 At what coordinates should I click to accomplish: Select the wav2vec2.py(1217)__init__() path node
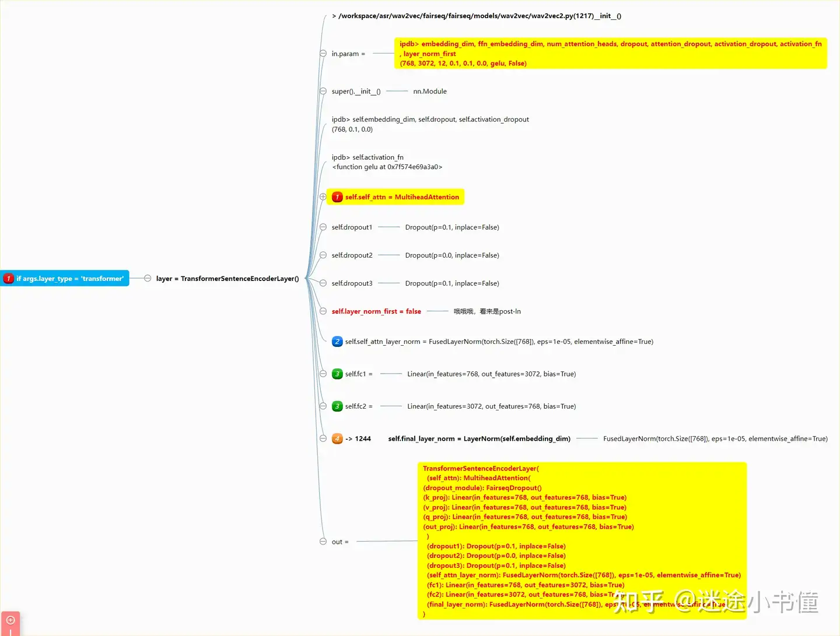[x=477, y=16]
